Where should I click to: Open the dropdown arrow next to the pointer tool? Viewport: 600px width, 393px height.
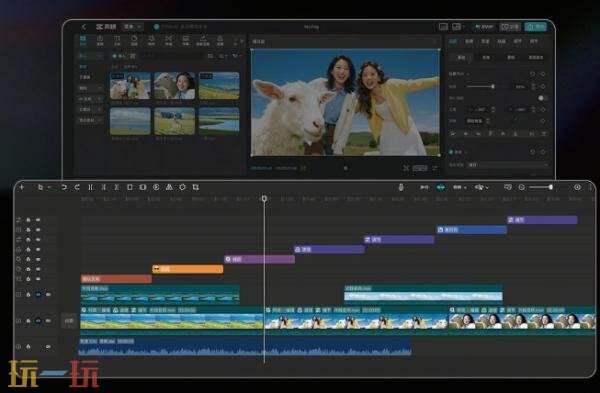49,188
